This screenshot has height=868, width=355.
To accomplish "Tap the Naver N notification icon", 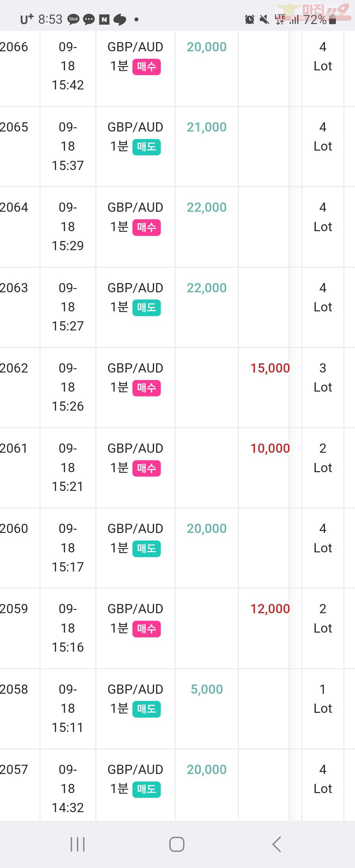I will 104,20.
